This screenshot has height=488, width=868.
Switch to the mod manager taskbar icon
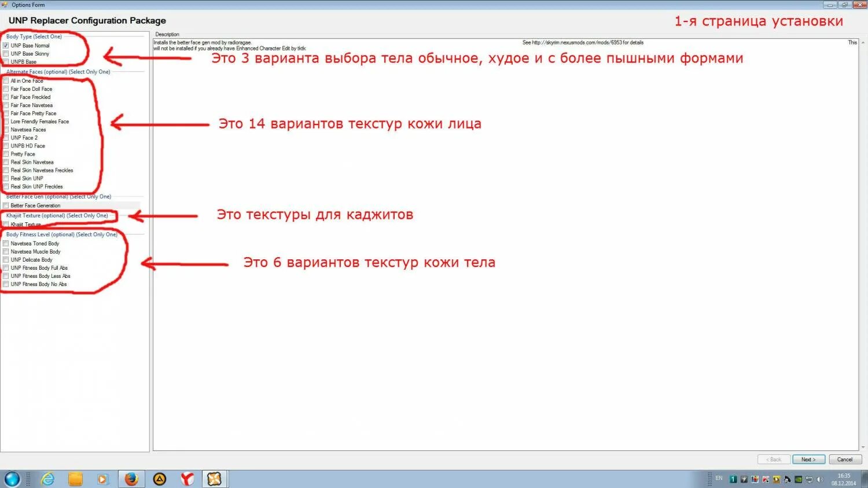[215, 479]
